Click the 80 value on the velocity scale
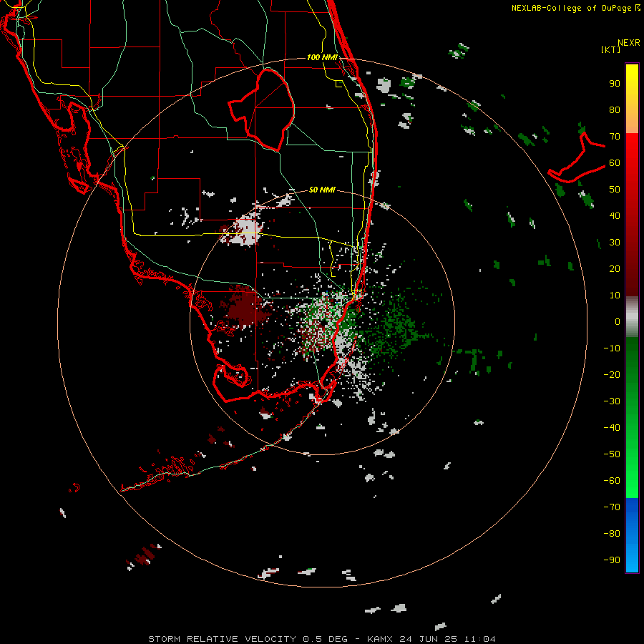Screen dimensions: 644x644 (615, 110)
